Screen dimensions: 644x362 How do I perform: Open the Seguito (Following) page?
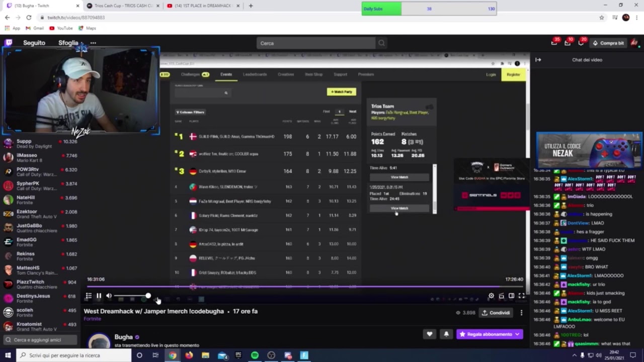click(x=34, y=43)
